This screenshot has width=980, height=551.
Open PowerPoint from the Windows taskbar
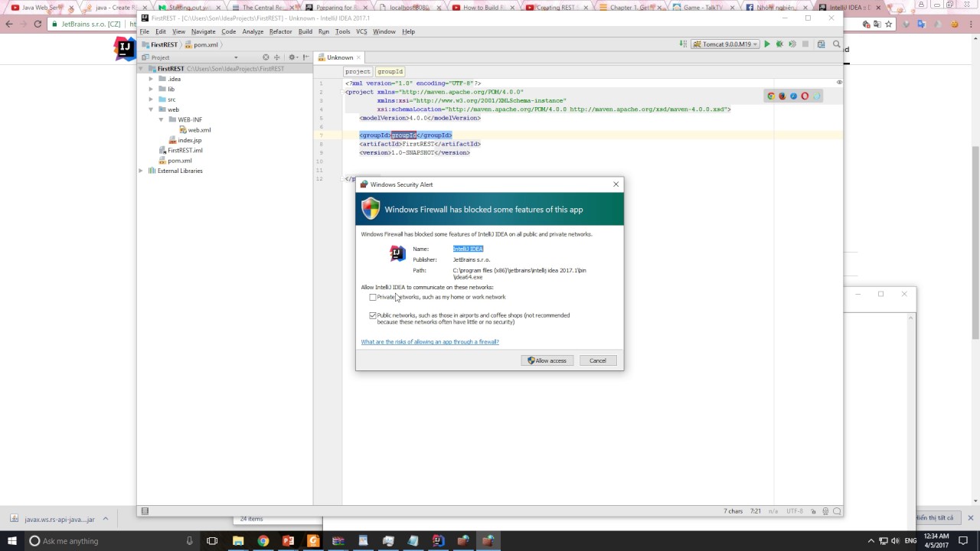point(288,540)
